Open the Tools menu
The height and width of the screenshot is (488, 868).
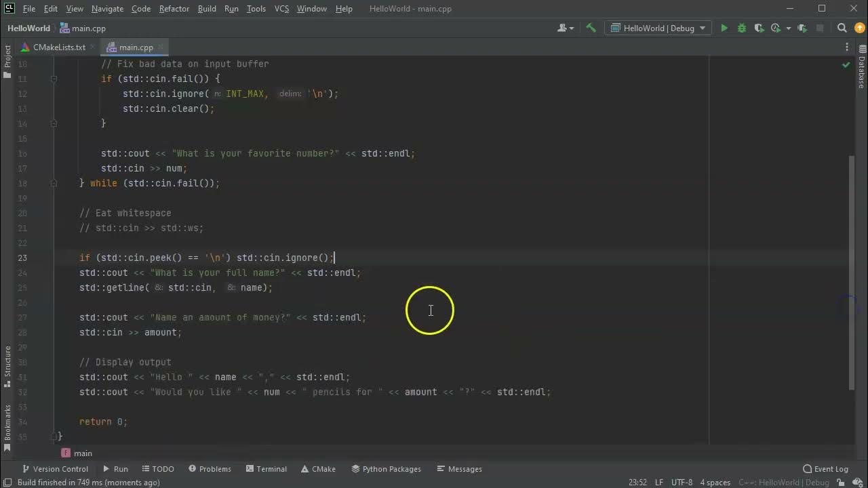(x=256, y=9)
